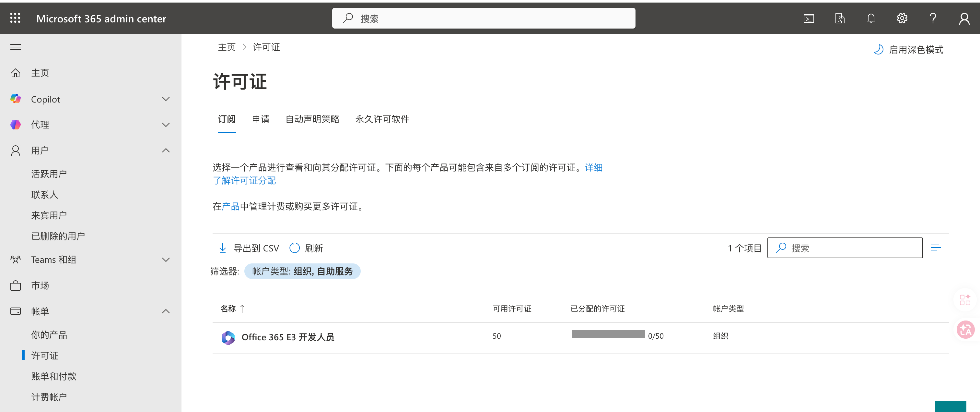Click the pink floating translate icon
The width and height of the screenshot is (980, 412).
[965, 330]
